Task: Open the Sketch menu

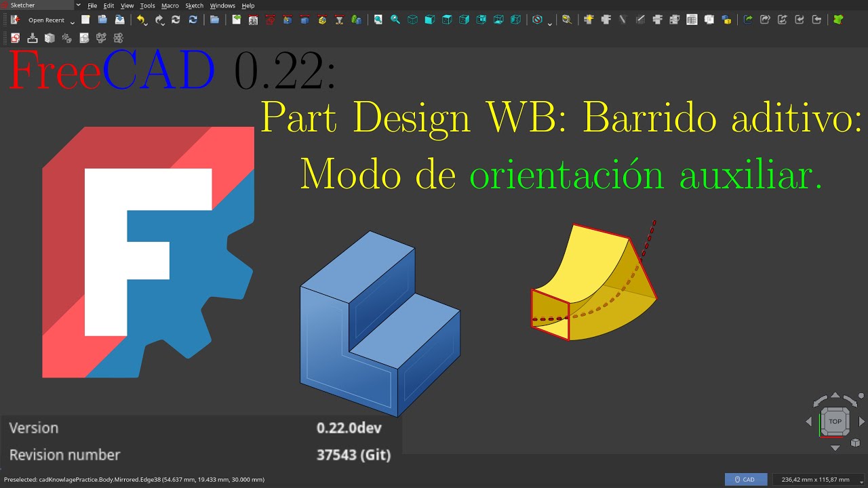Action: (x=195, y=5)
